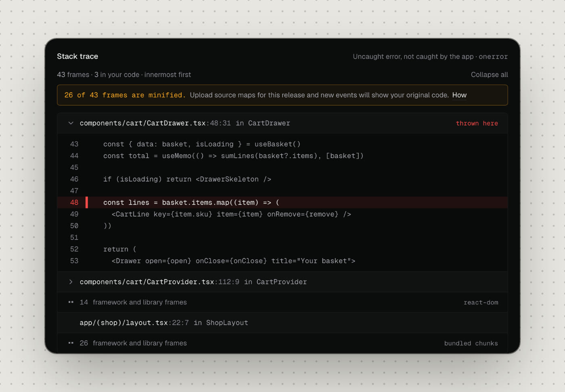Click line 43 useBasket() code
Viewport: 565px width, 392px height.
click(x=202, y=144)
